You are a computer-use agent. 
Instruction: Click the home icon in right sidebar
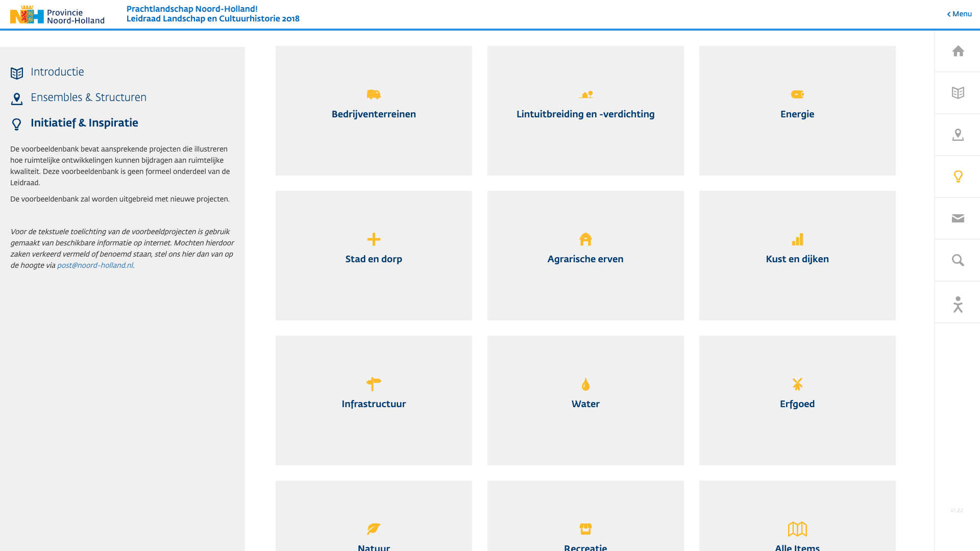(958, 51)
